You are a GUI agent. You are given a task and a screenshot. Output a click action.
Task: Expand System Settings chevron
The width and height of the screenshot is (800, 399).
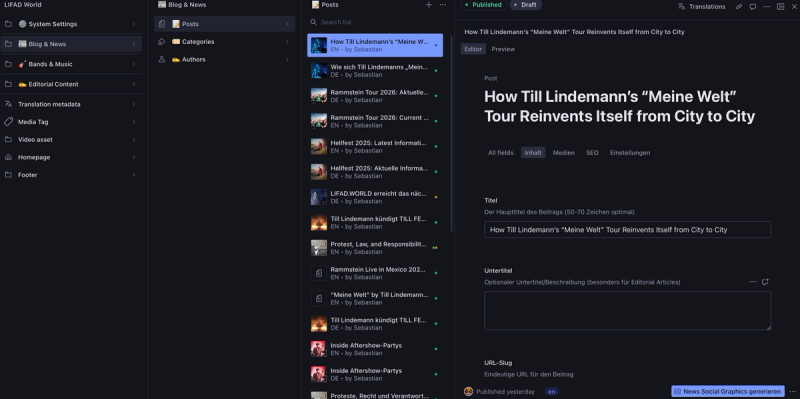134,24
